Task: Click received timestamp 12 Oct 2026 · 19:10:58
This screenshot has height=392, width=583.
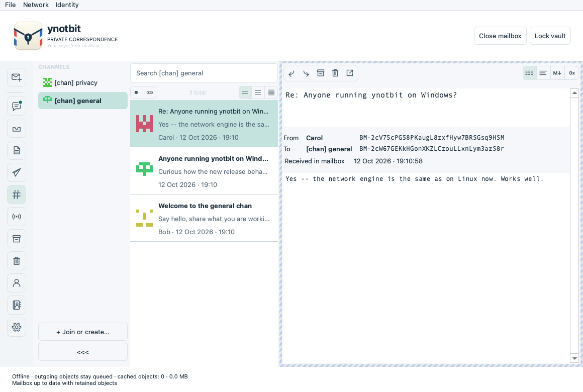Action: click(x=388, y=161)
